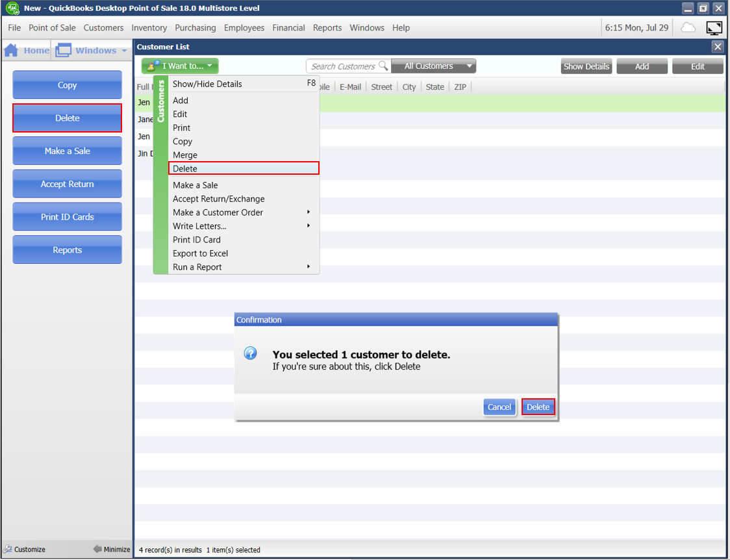Sort by the State column header
Screen dimensions: 730x560
tap(435, 86)
